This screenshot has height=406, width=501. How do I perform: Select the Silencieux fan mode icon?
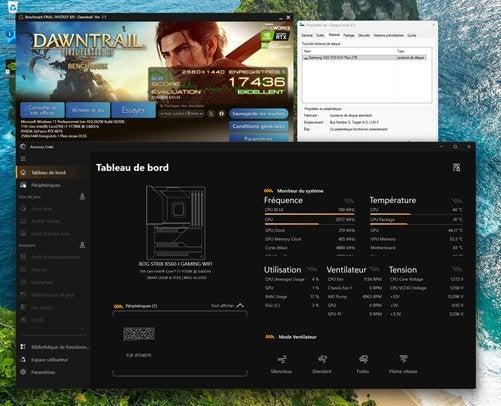[281, 360]
